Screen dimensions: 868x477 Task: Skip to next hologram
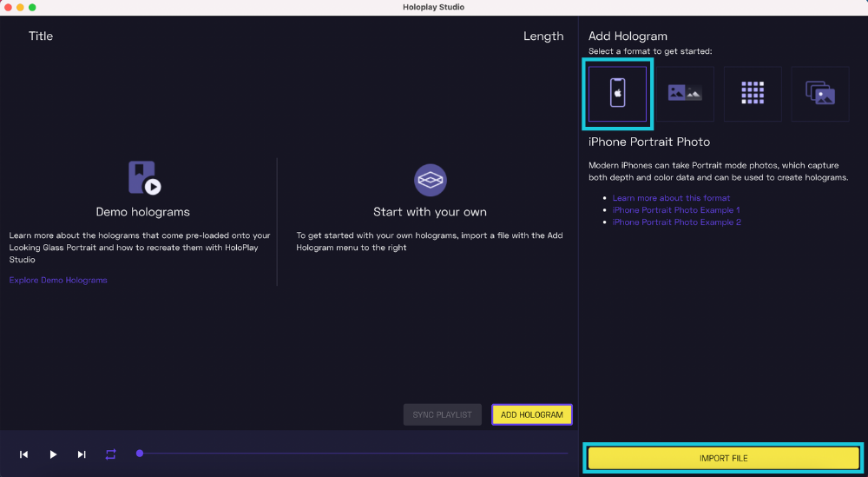[82, 454]
